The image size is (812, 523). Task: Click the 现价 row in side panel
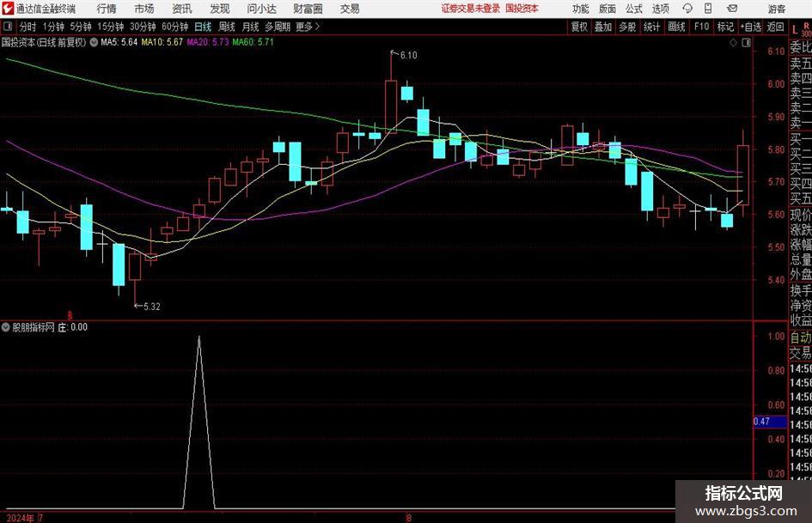pos(801,215)
